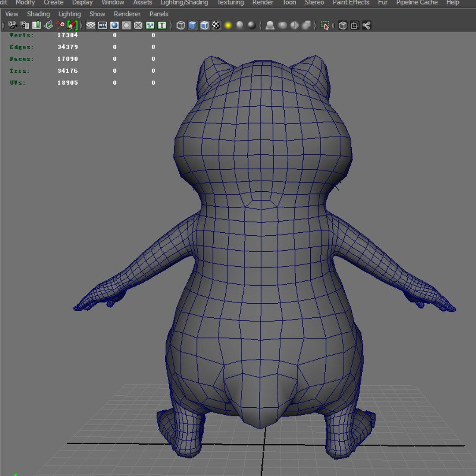Click the Bookmarks icon in panel toolbar
The height and width of the screenshot is (476, 476).
37,25
